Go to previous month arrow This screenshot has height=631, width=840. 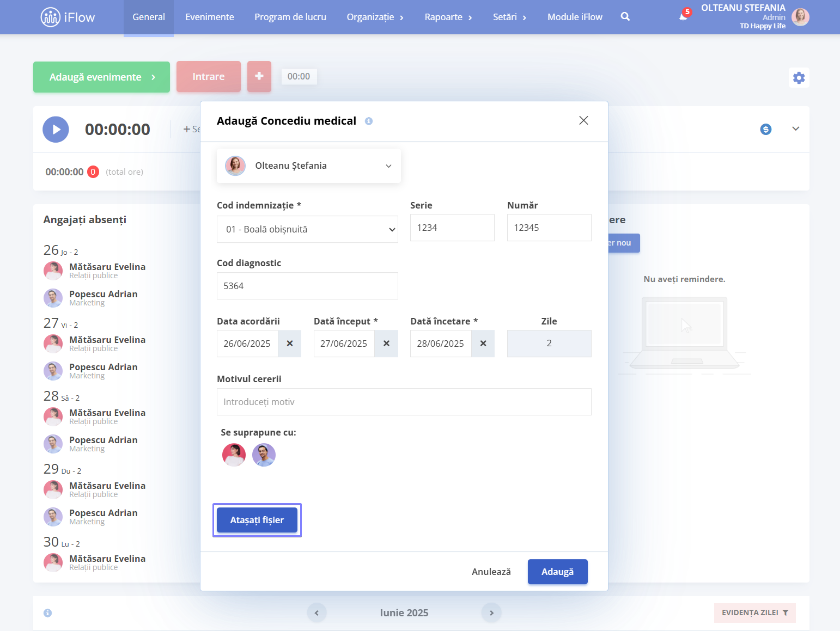pos(316,613)
